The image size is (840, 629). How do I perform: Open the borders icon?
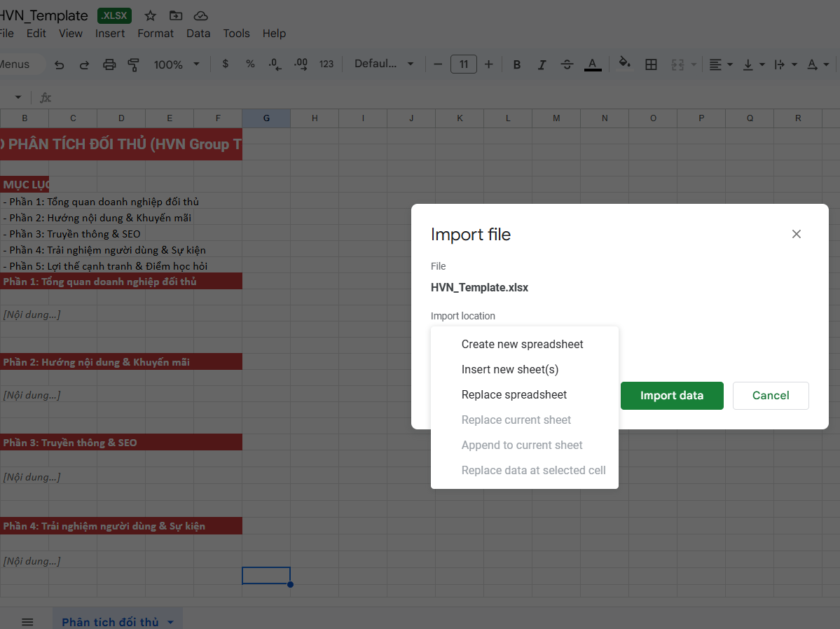click(651, 65)
